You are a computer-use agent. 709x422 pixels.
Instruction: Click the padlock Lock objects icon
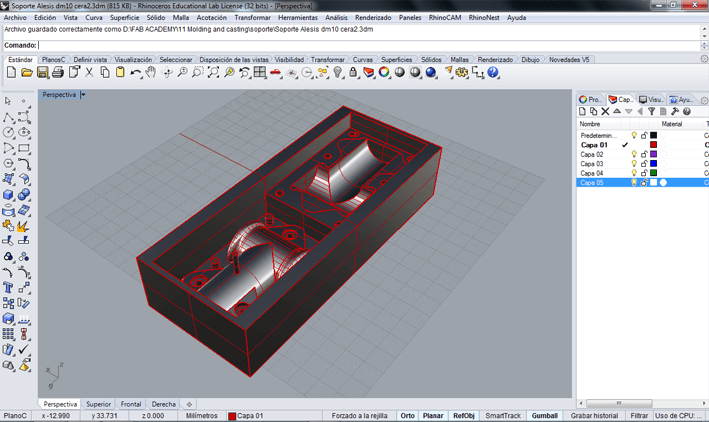[x=353, y=72]
